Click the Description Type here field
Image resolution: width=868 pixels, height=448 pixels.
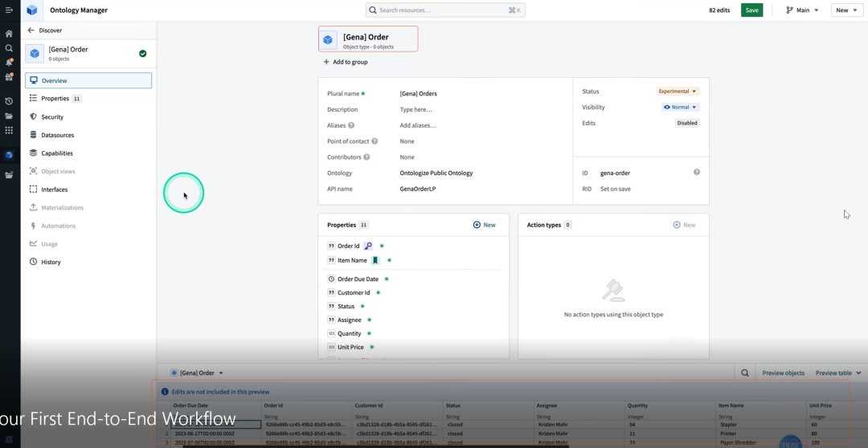click(416, 109)
